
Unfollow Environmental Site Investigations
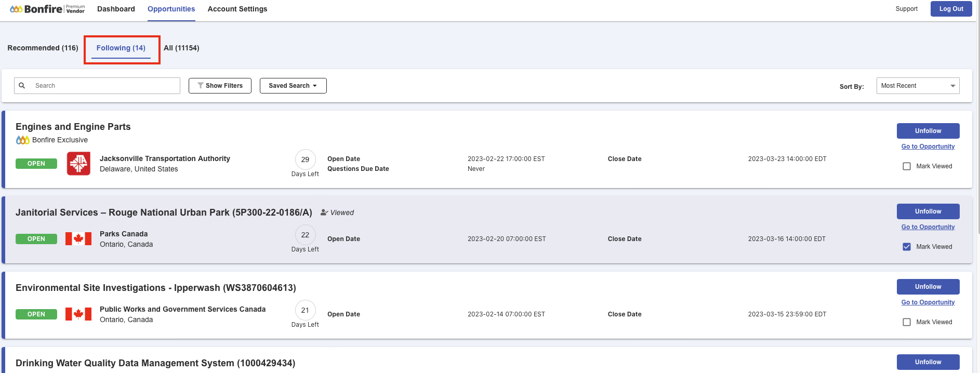pos(928,287)
